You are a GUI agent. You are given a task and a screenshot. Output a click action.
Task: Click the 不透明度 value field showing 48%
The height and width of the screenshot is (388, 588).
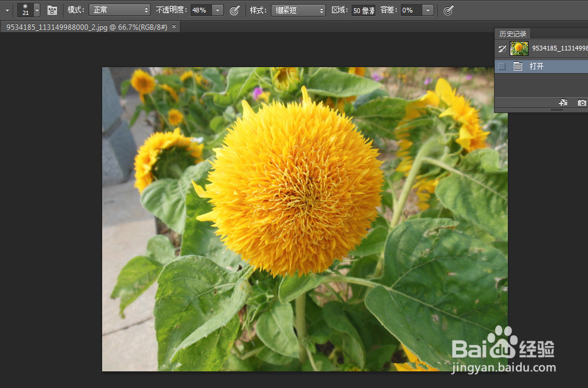point(201,10)
